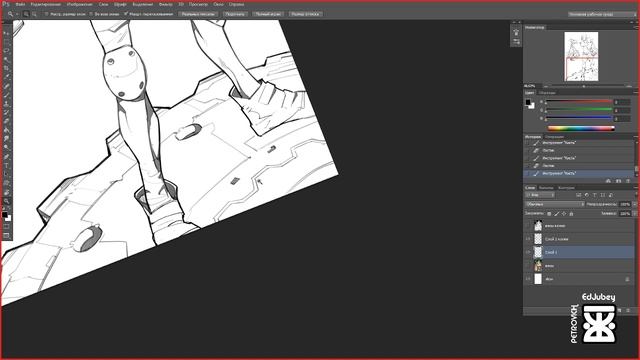Select the History Brush tool
Screen dimensions: 640x360
(6, 113)
